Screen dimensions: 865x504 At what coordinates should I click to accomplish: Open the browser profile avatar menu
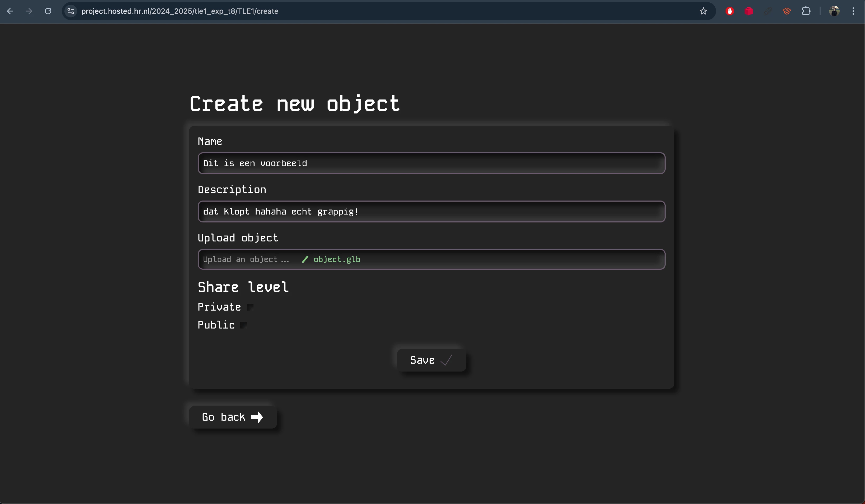834,11
